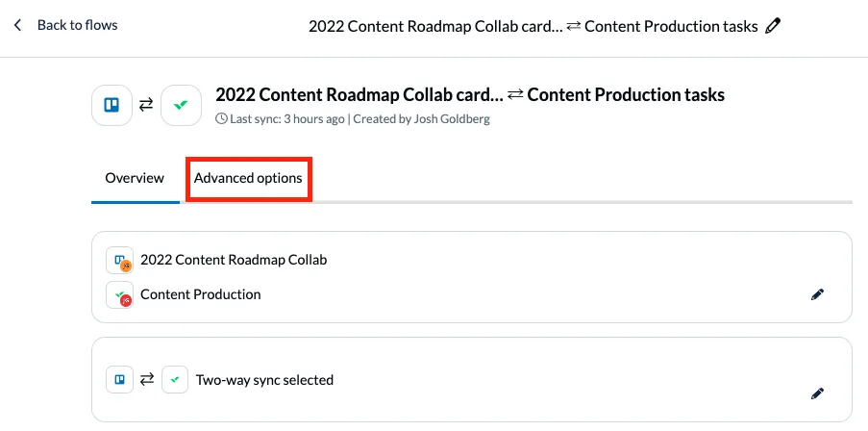Go back to flows list
This screenshot has height=431, width=868.
tap(77, 25)
